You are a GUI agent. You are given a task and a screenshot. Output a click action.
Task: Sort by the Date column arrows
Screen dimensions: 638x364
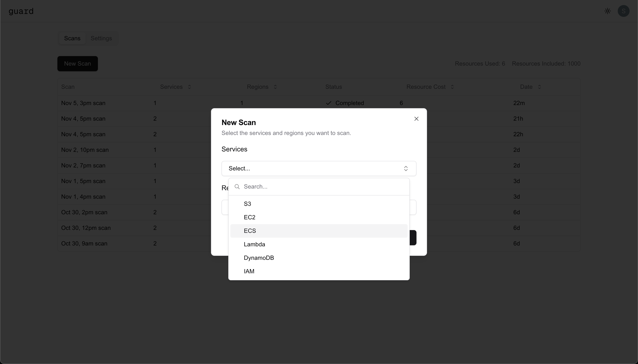coord(539,87)
